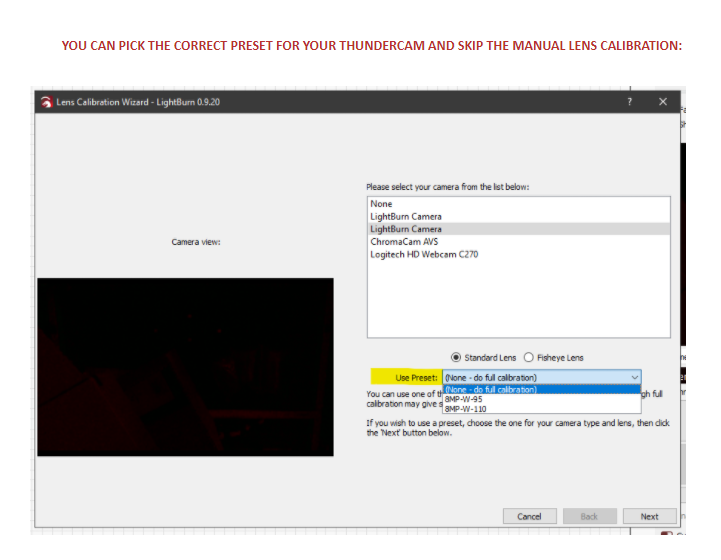Click the camera view preview image

[186, 367]
